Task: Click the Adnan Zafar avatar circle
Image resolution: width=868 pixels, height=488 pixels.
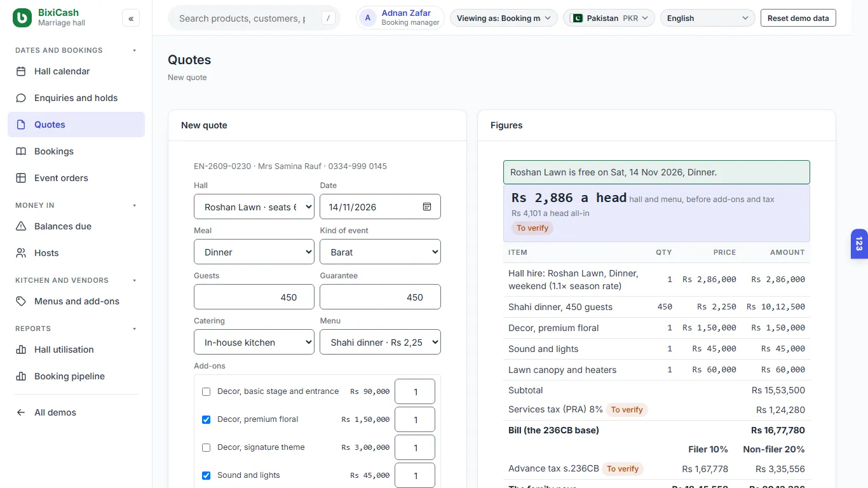Action: pyautogui.click(x=368, y=18)
